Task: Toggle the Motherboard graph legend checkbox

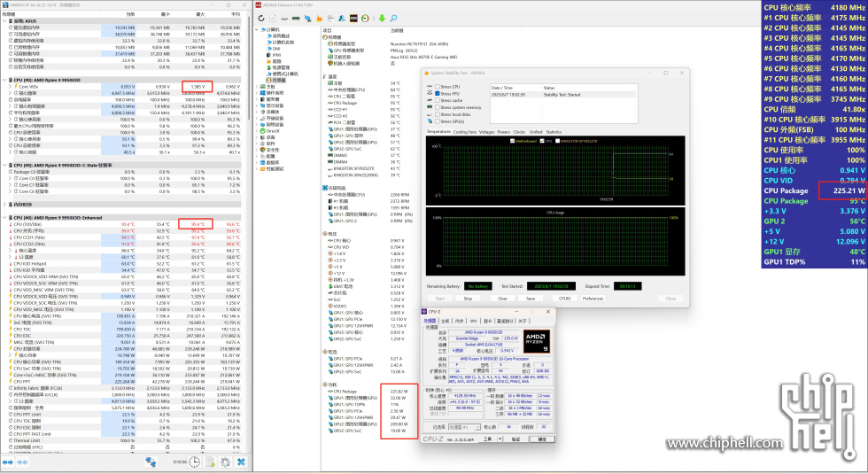Action: click(512, 141)
